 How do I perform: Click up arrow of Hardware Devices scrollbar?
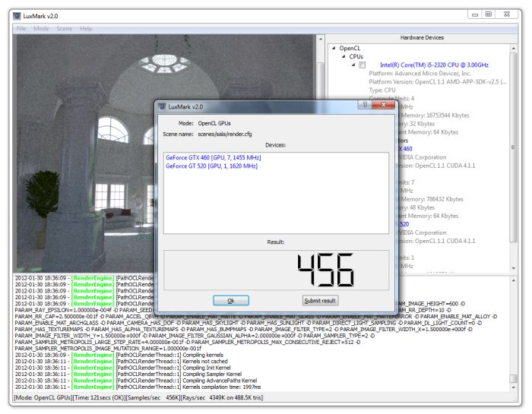[x=513, y=49]
